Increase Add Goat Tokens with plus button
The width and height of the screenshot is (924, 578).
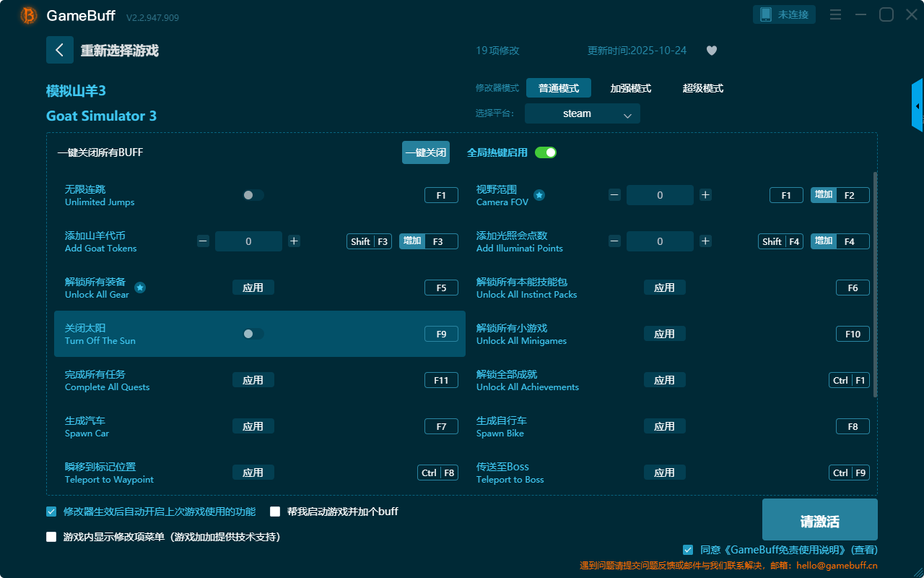pyautogui.click(x=294, y=241)
